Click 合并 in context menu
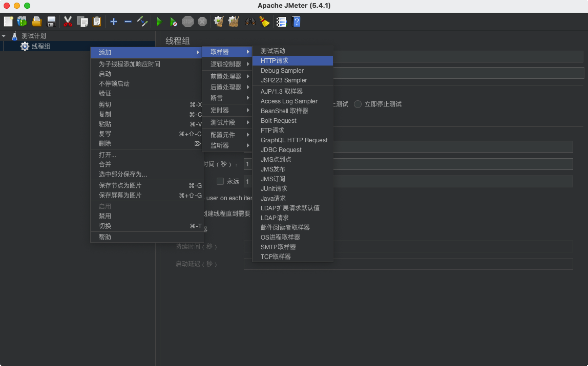This screenshot has height=366, width=588. tap(147, 165)
